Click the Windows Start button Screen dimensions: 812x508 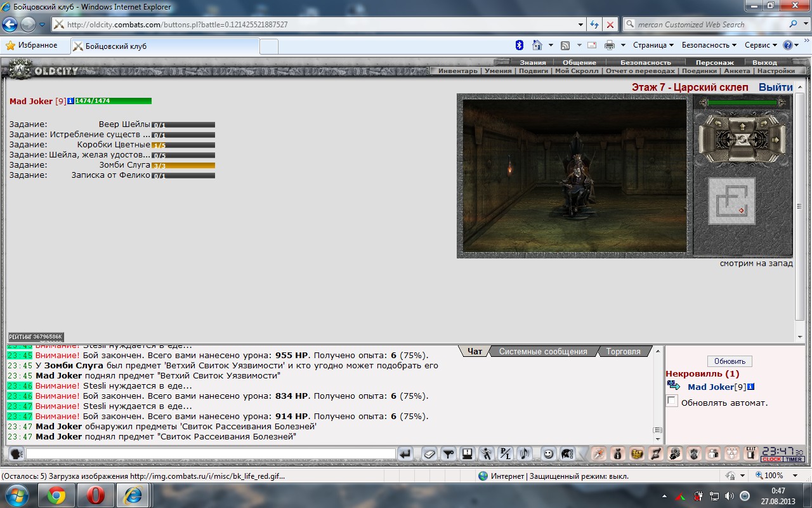(16, 495)
